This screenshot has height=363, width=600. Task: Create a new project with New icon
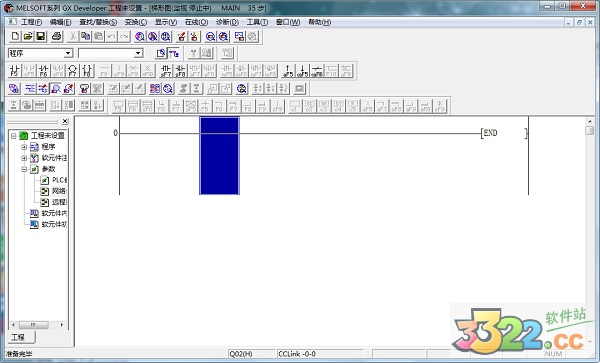(x=15, y=36)
